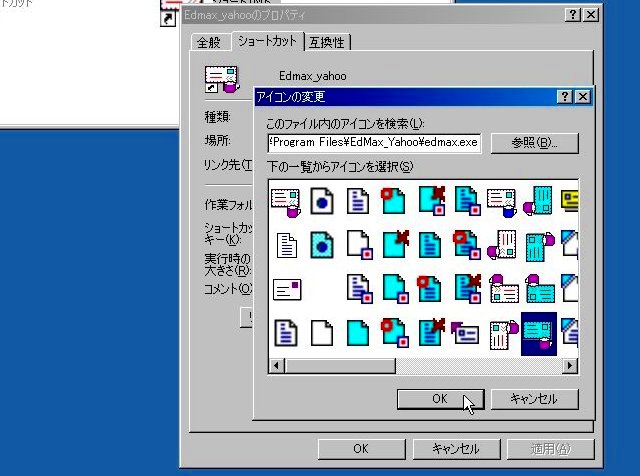Click キャンセル in アイコンの変更 dialog
The width and height of the screenshot is (640, 476).
pos(535,398)
